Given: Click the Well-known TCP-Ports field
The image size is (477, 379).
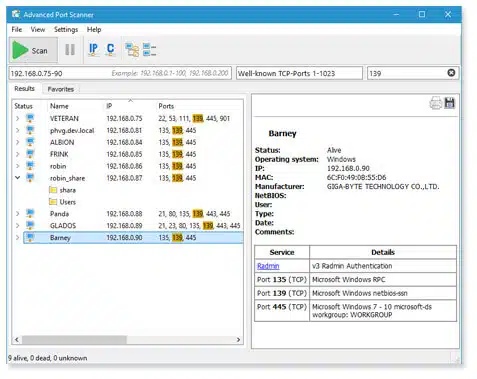Looking at the screenshot, I should pos(299,73).
